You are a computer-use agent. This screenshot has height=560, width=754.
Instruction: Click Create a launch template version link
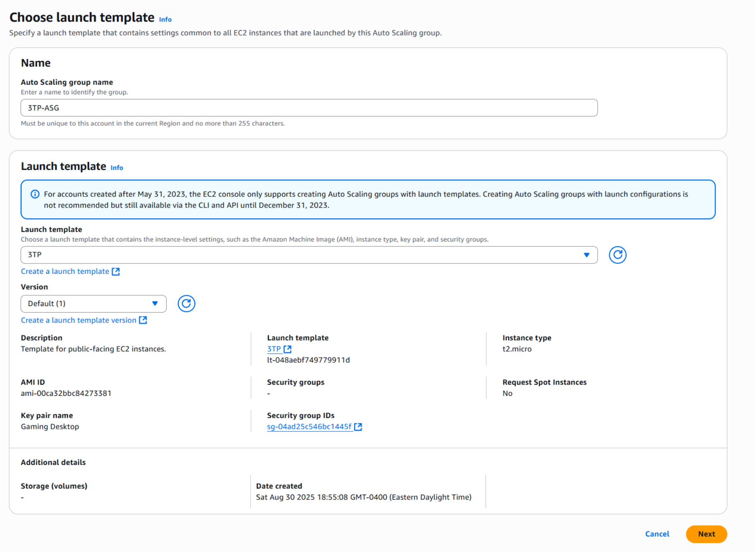(79, 320)
